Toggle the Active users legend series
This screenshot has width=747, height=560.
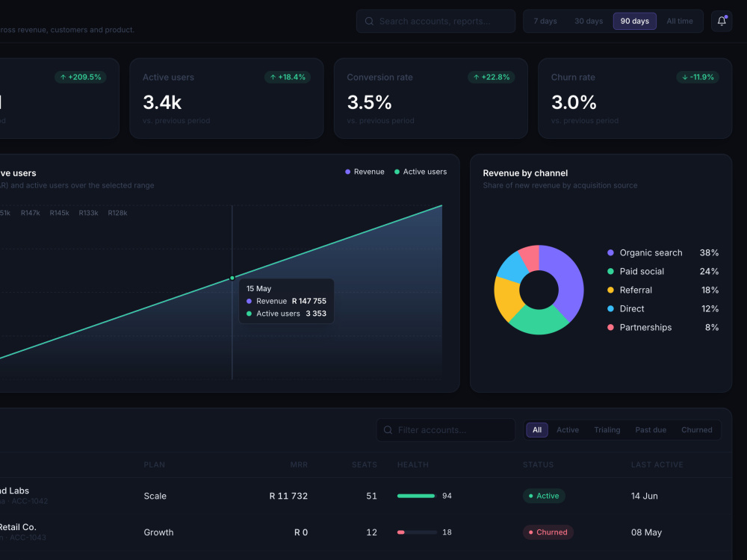tap(420, 172)
